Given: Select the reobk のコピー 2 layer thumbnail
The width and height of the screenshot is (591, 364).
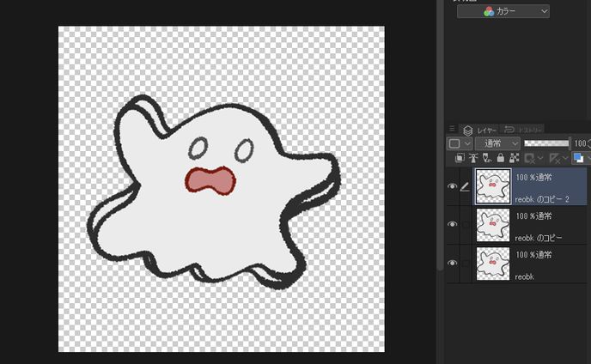Looking at the screenshot, I should pos(493,186).
